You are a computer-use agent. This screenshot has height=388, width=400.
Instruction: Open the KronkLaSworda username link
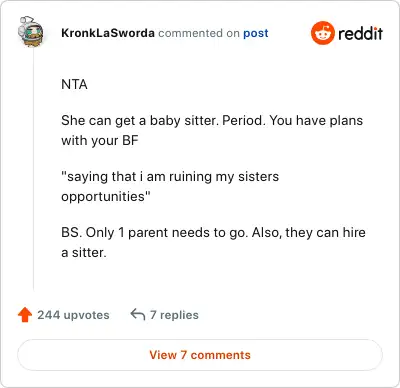point(108,33)
